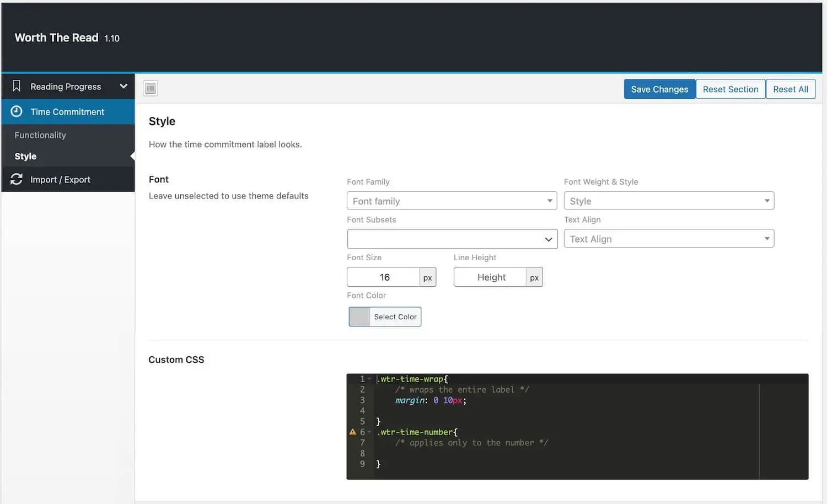Click the warning icon on line 6

click(x=353, y=432)
